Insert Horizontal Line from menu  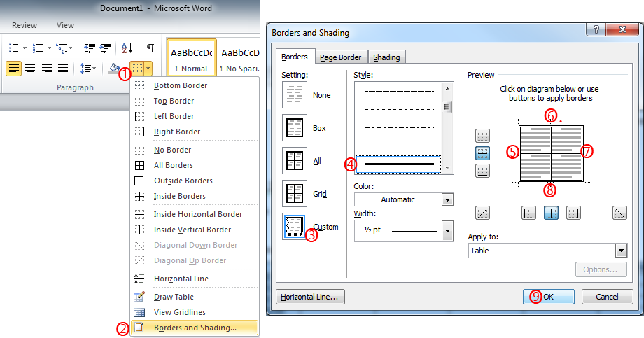(x=195, y=279)
